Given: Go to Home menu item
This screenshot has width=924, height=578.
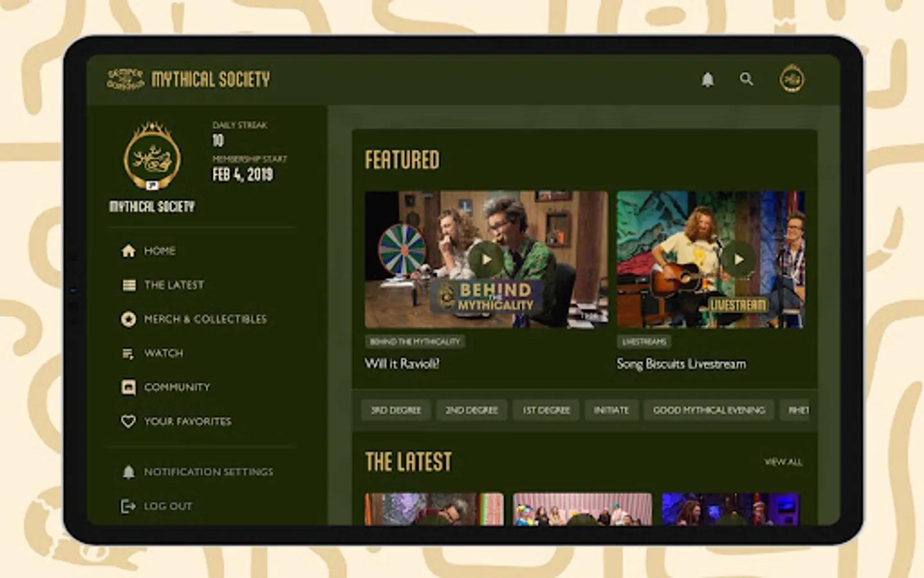Looking at the screenshot, I should click(x=160, y=250).
